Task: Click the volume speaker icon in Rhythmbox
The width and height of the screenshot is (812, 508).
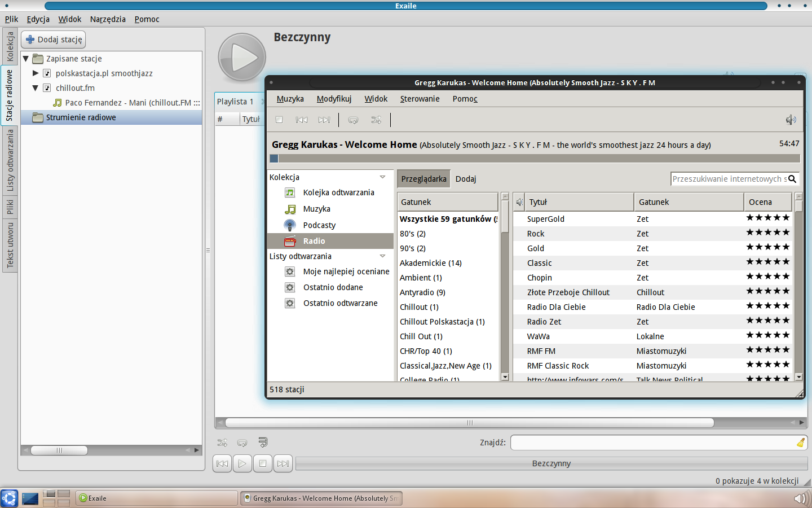Action: (791, 120)
